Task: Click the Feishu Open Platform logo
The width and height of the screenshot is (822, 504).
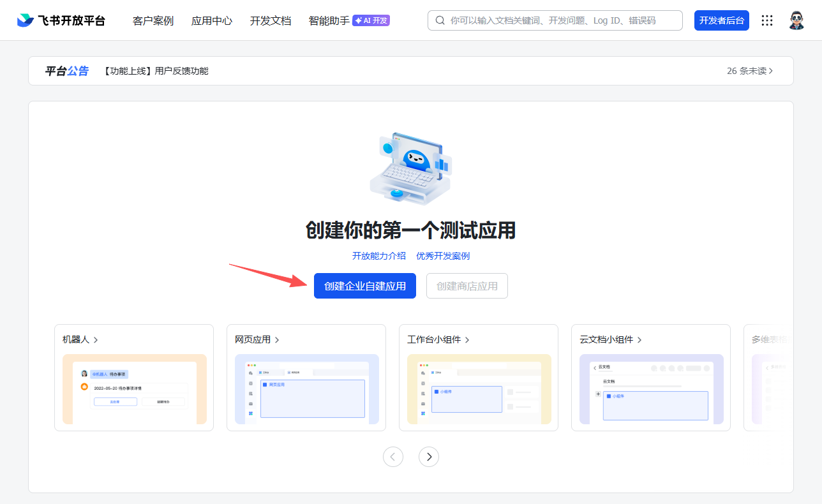Action: [x=61, y=20]
